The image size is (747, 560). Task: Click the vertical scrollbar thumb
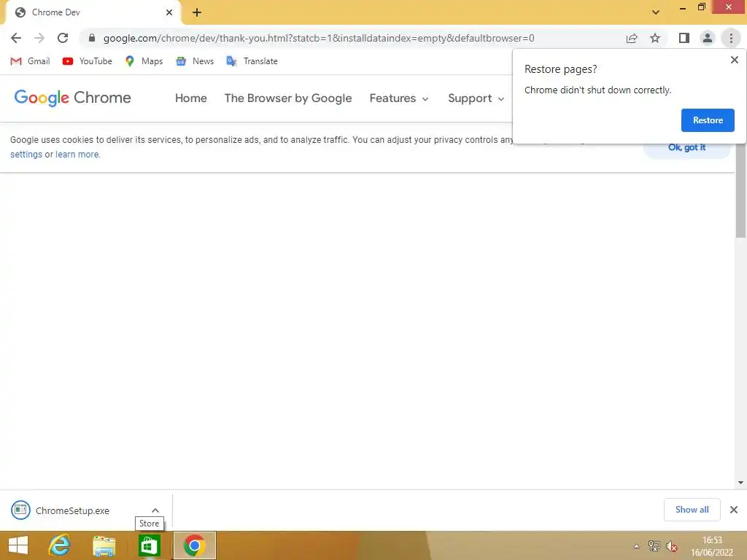point(740,190)
